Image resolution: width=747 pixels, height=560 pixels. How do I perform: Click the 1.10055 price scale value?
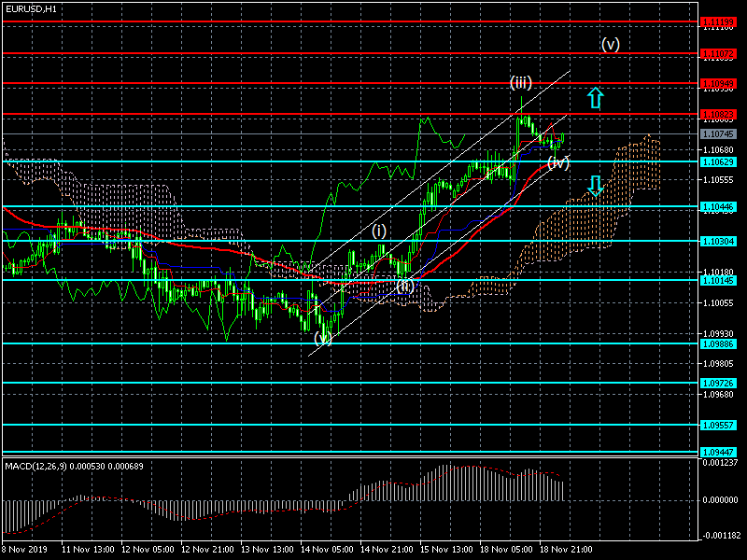(x=718, y=302)
